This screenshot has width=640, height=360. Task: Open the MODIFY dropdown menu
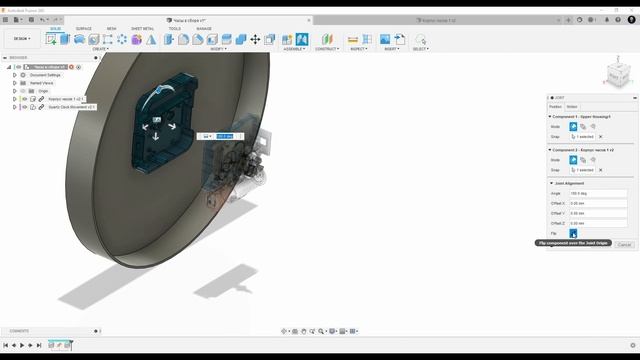(x=218, y=49)
